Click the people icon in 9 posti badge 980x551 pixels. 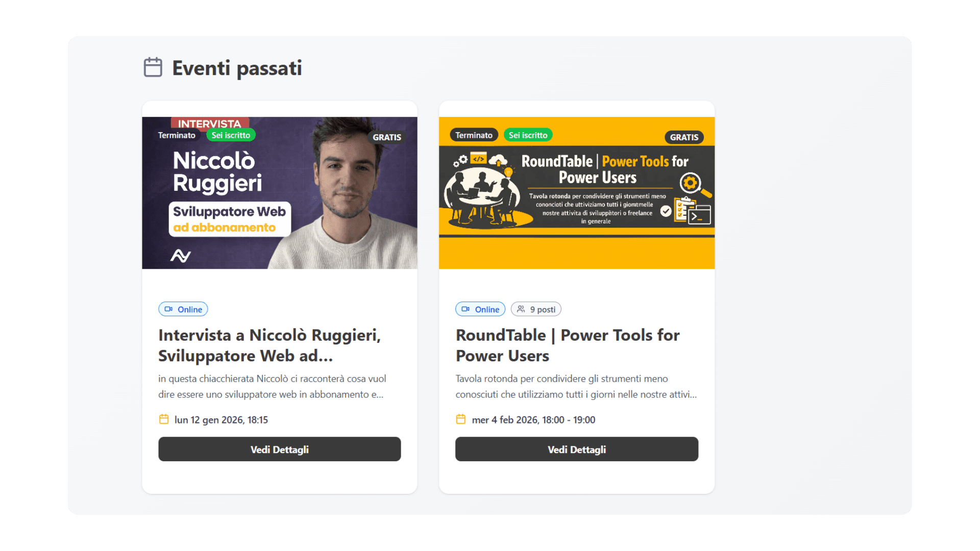521,309
